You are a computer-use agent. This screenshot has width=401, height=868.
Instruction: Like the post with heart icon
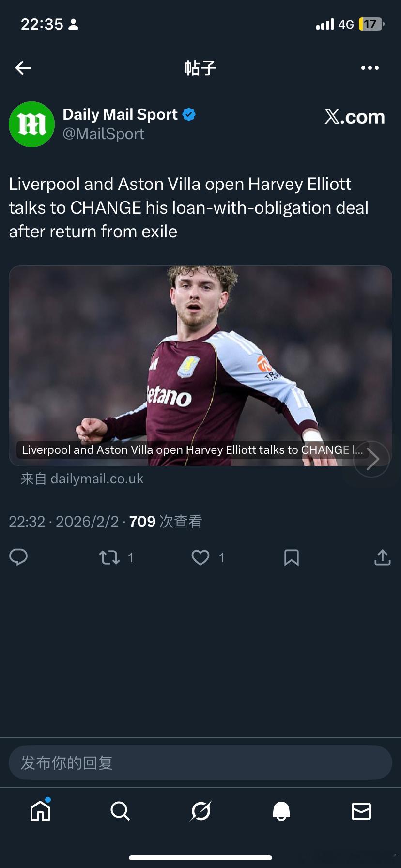[200, 558]
